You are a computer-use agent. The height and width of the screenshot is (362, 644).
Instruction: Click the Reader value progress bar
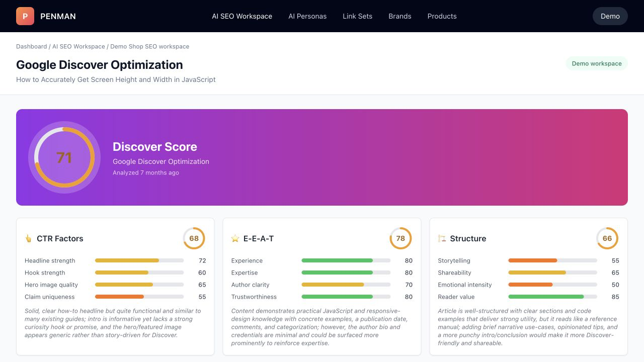pos(552,297)
